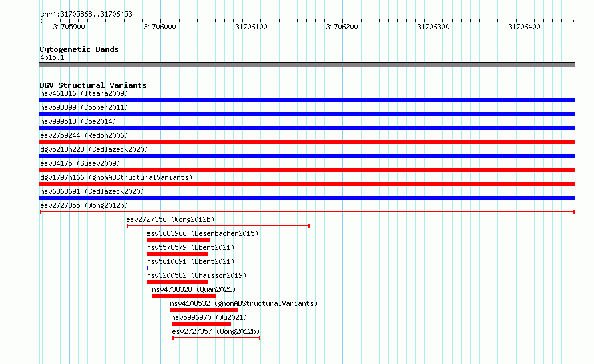
Task: Select the red bar under nsv5578579
Action: click(178, 254)
